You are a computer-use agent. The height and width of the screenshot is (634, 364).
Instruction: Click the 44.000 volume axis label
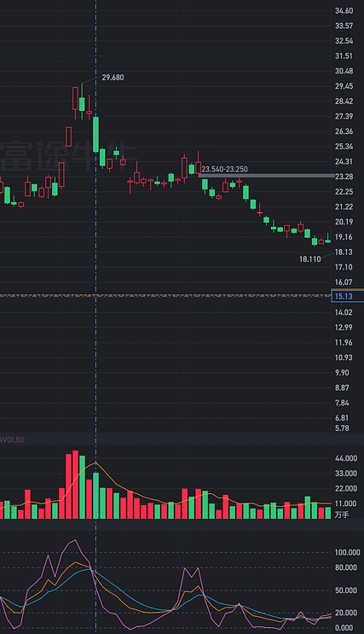pyautogui.click(x=346, y=458)
